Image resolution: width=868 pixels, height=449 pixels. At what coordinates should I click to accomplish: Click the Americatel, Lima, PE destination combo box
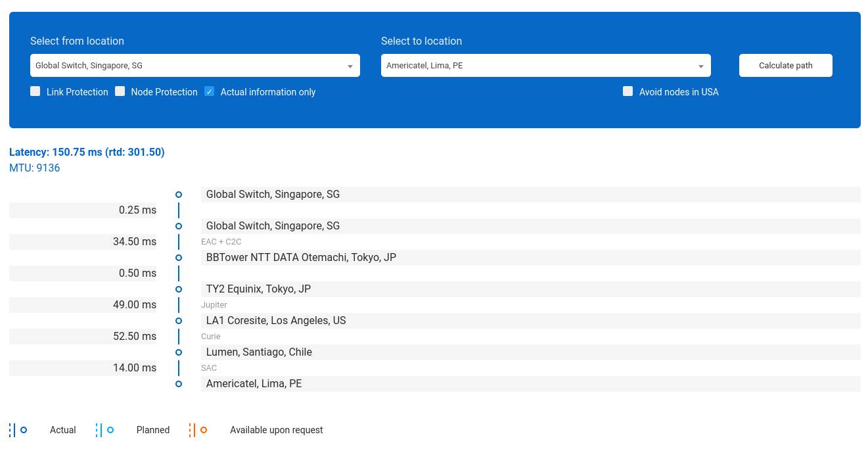point(539,66)
